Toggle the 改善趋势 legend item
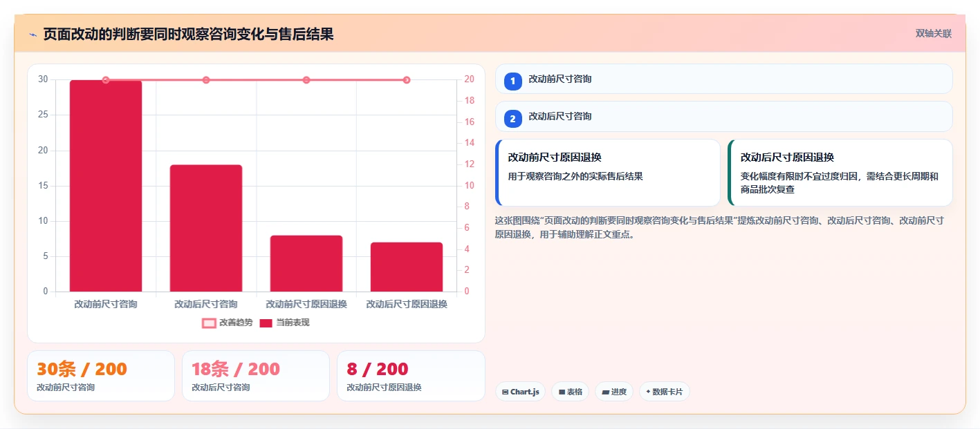The image size is (980, 429). [228, 323]
